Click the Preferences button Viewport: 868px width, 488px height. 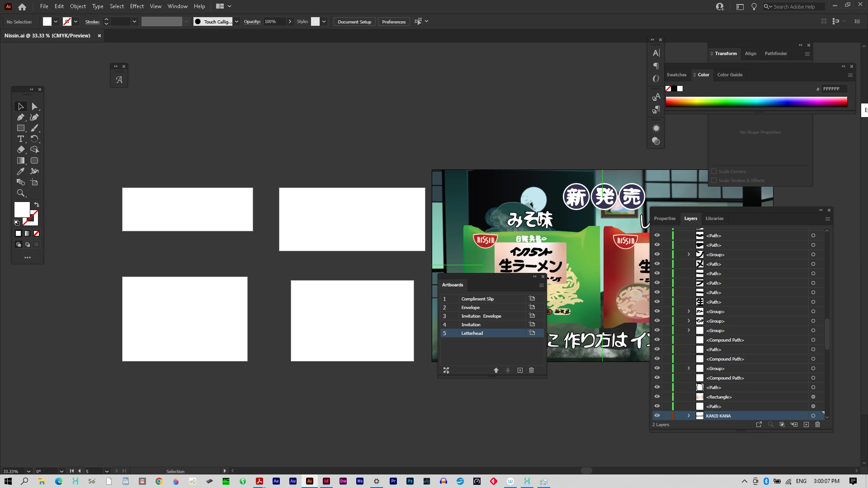tap(393, 22)
